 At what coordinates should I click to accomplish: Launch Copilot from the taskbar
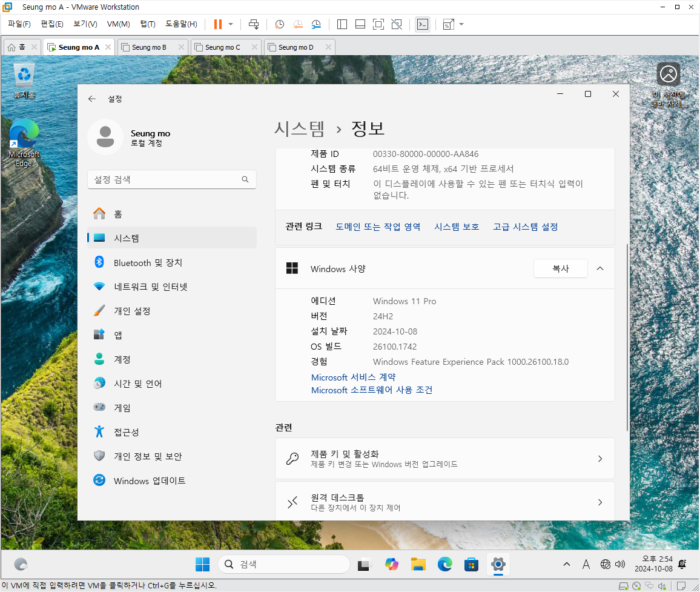(391, 564)
